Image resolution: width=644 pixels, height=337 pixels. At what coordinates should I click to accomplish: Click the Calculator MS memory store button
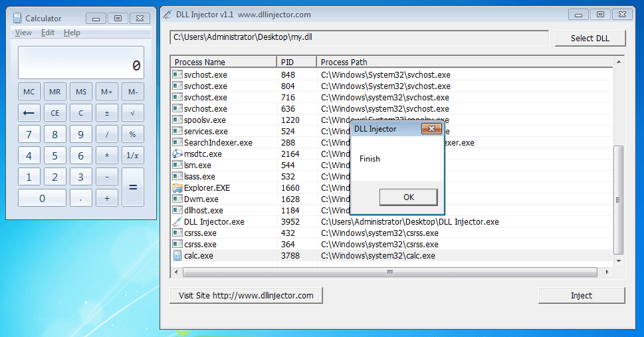click(81, 92)
